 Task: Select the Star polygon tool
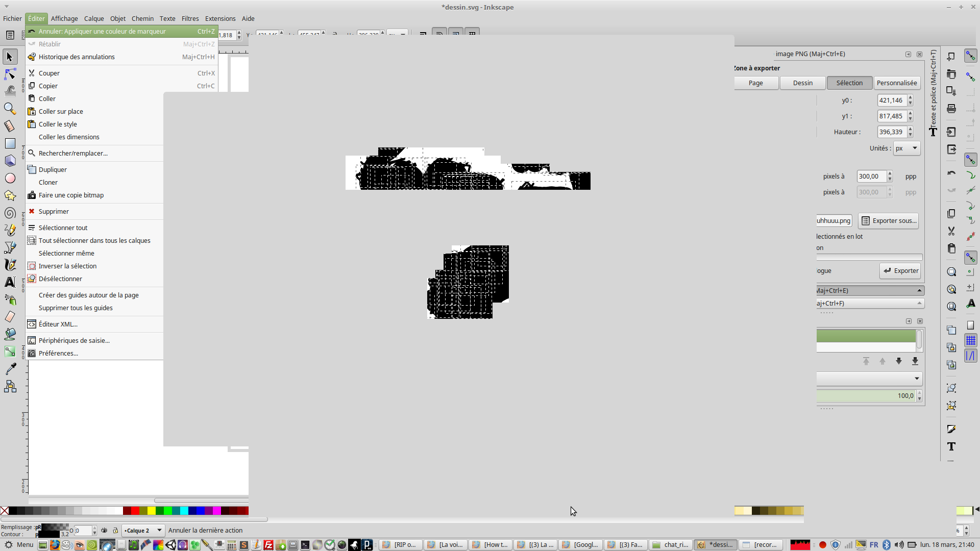pyautogui.click(x=10, y=195)
